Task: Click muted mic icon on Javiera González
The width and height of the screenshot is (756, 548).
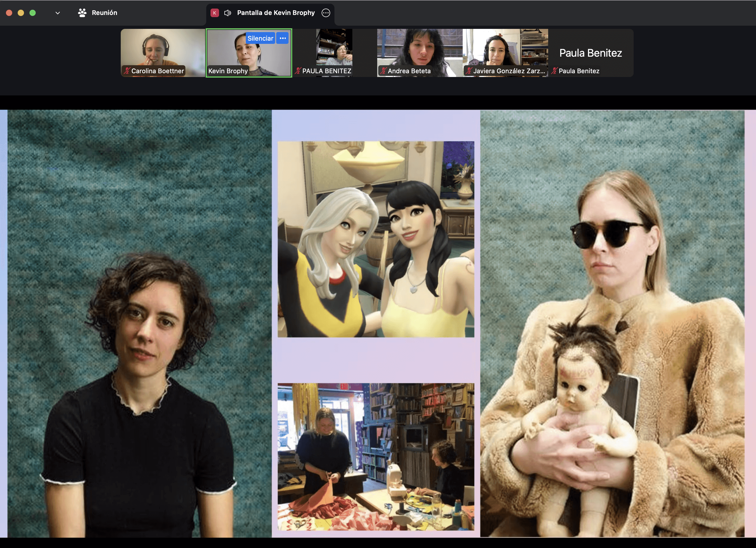Action: (x=469, y=71)
